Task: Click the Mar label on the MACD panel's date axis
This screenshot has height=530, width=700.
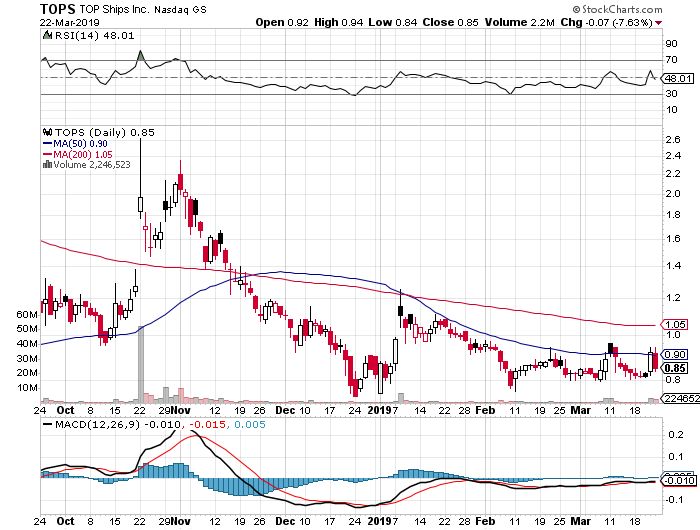Action: 581,522
